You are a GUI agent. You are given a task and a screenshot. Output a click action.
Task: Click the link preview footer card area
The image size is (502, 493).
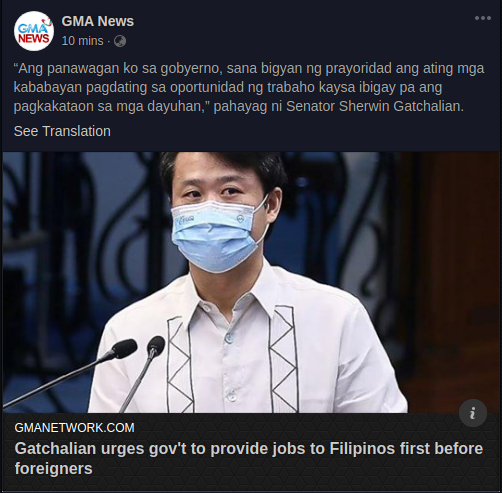251,451
